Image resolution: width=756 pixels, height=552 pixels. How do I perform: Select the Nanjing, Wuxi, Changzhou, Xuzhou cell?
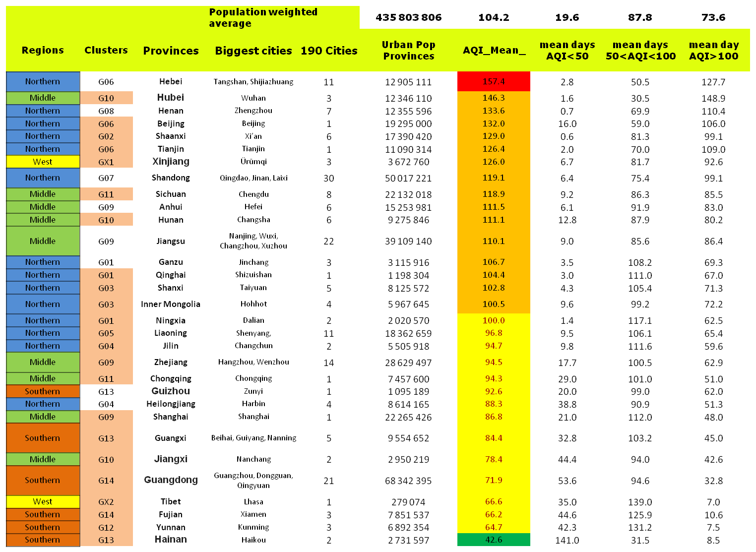253,241
